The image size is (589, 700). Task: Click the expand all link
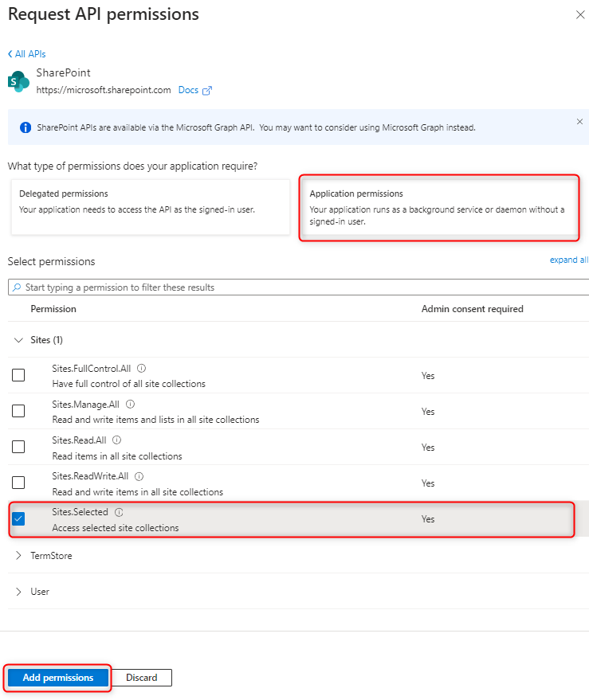[569, 260]
